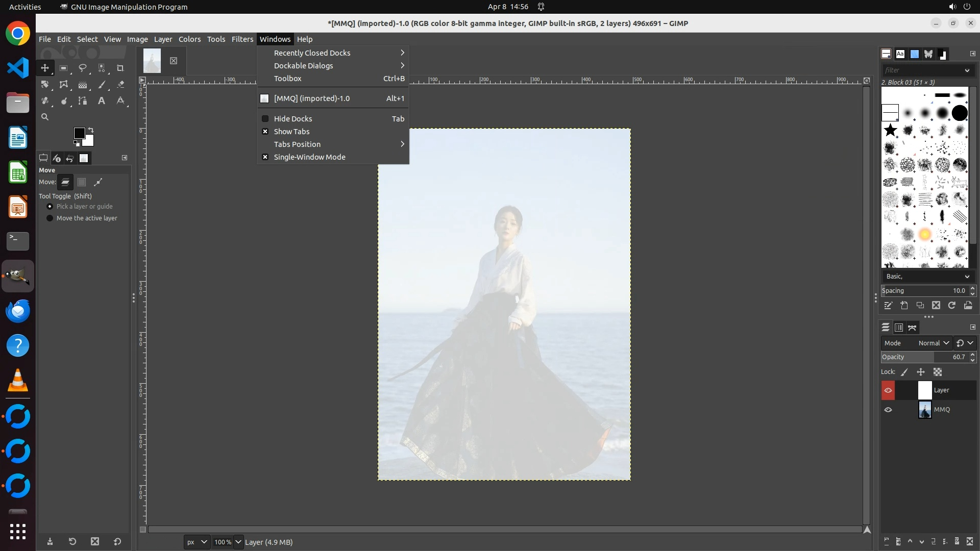The image size is (980, 551).
Task: Click swap foreground and background colors arrow
Action: [x=91, y=130]
